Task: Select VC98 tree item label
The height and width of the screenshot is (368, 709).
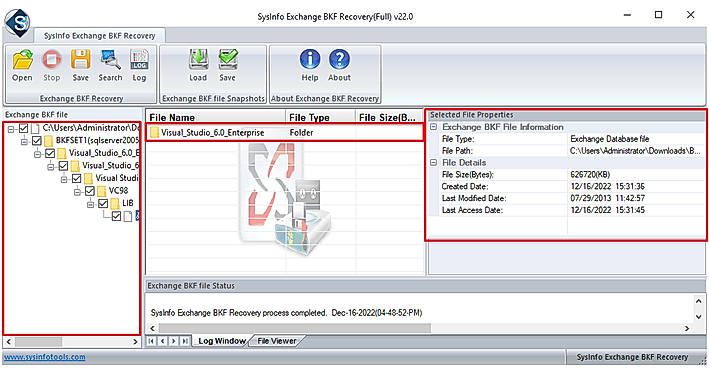Action: point(118,191)
